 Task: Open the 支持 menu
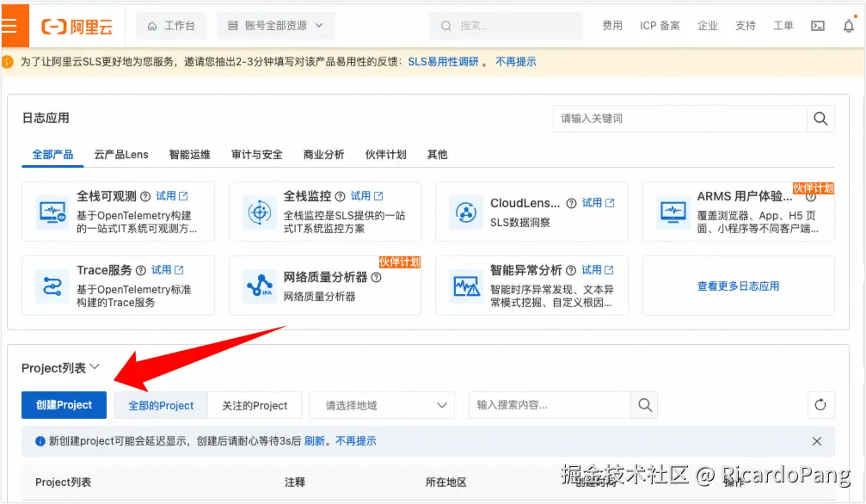(745, 26)
